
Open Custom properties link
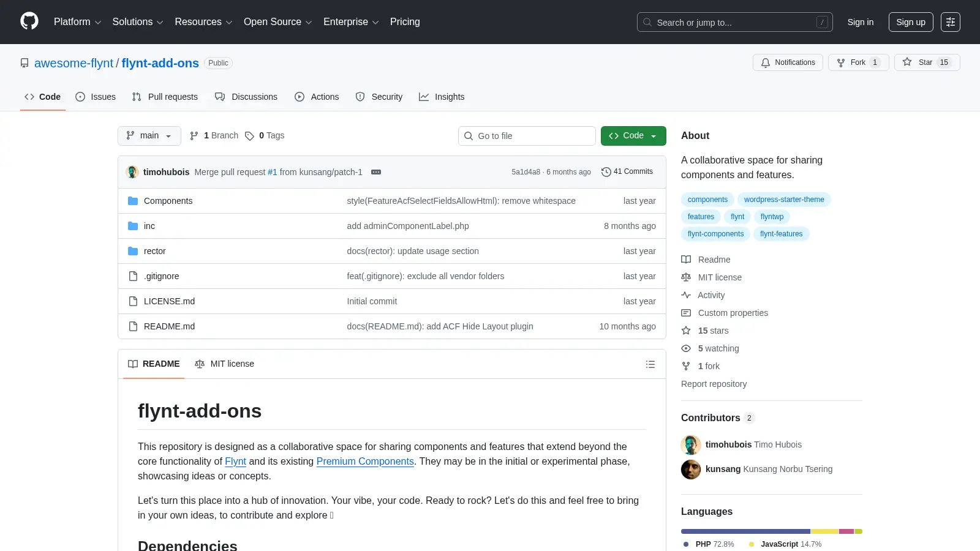coord(725,313)
